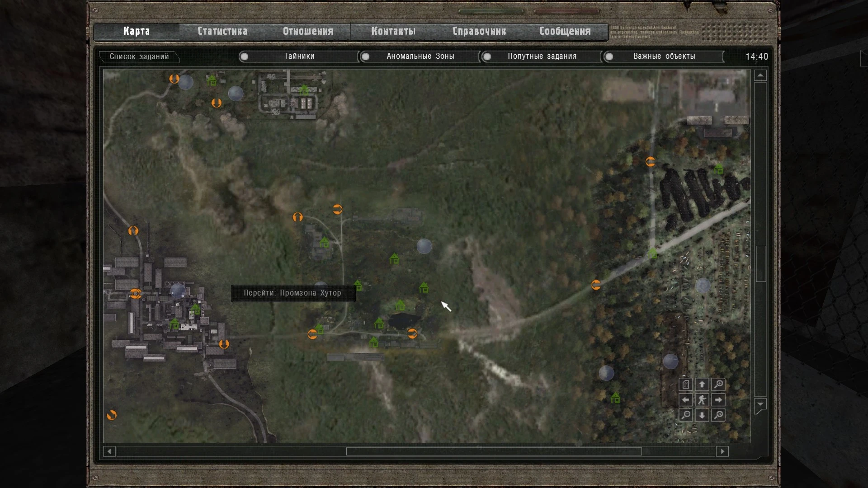Click the map legend document icon
The width and height of the screenshot is (868, 488).
coord(685,385)
